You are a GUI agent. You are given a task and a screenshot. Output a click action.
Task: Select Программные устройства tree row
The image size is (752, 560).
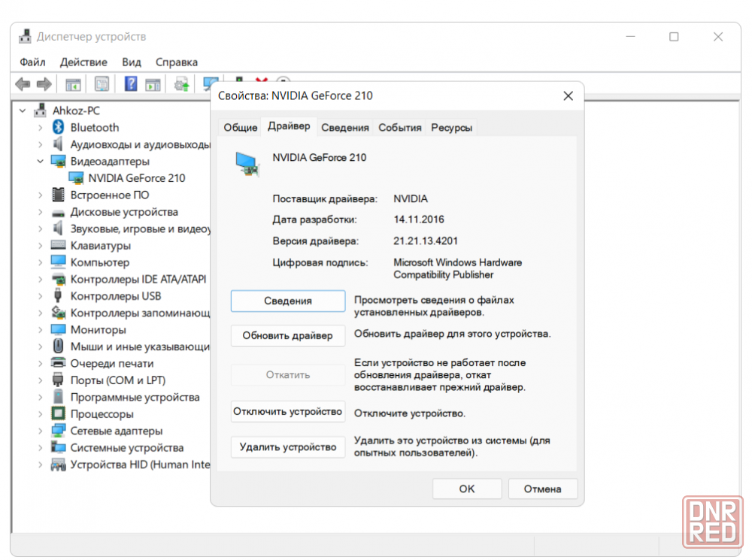pos(135,397)
